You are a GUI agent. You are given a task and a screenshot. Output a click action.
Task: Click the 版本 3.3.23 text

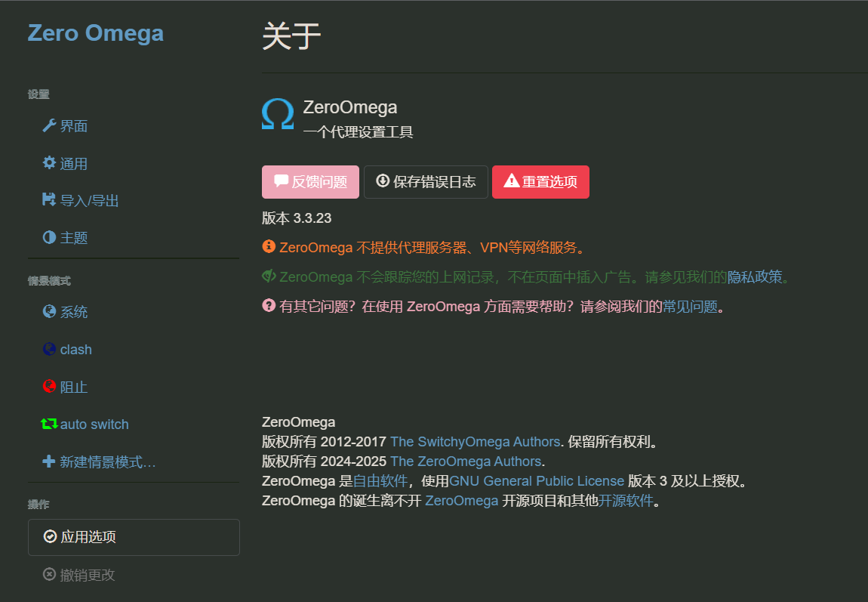(297, 218)
